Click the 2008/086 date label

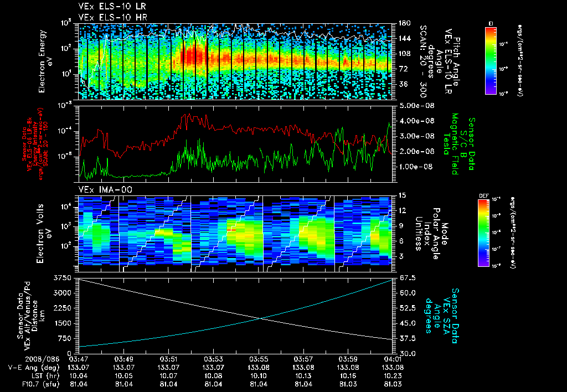point(42,360)
